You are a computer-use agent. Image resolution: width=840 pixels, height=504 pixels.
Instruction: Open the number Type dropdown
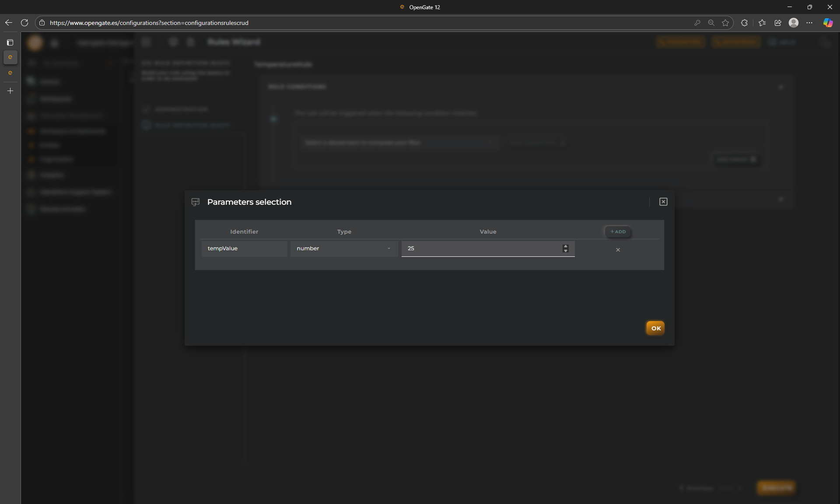[344, 248]
